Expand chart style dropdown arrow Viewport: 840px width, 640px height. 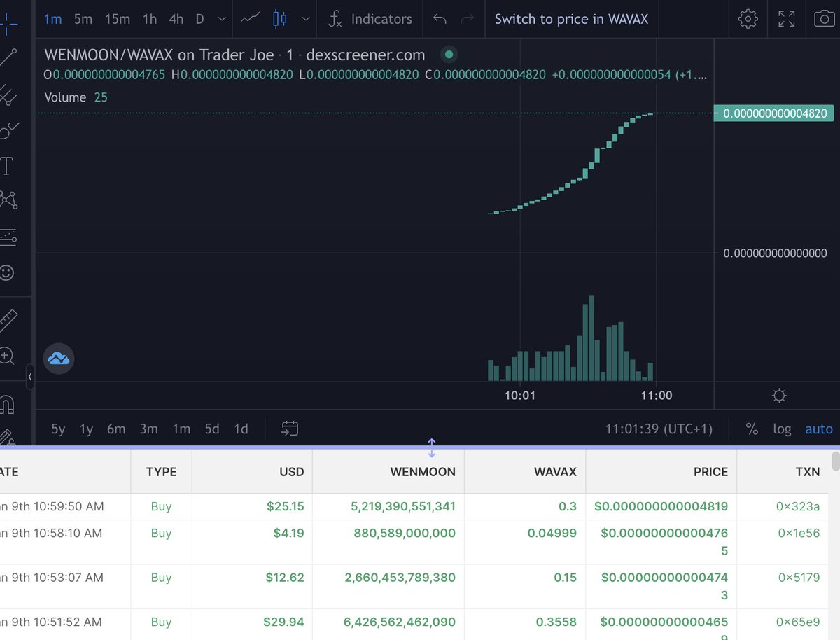click(304, 20)
